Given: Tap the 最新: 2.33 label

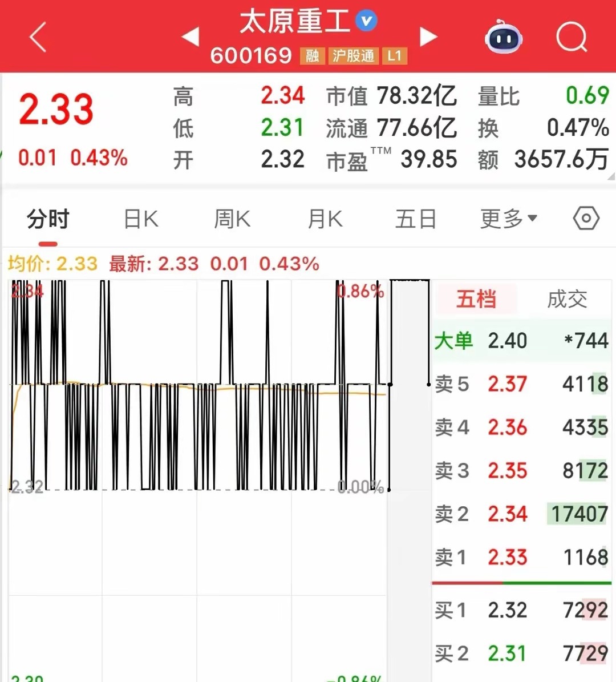Looking at the screenshot, I should (x=153, y=264).
